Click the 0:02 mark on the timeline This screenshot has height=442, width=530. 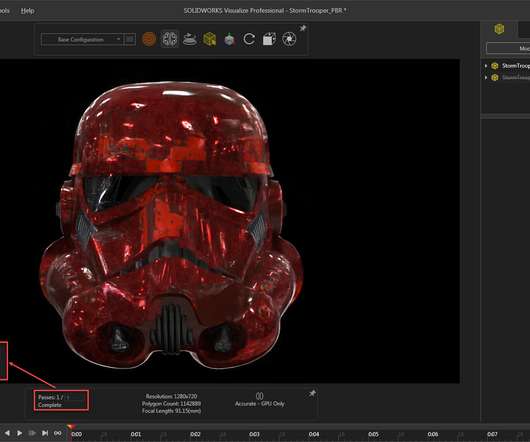click(195, 434)
